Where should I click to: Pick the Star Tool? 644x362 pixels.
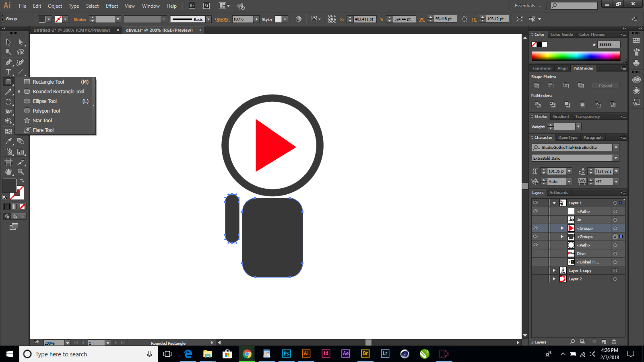[x=42, y=120]
